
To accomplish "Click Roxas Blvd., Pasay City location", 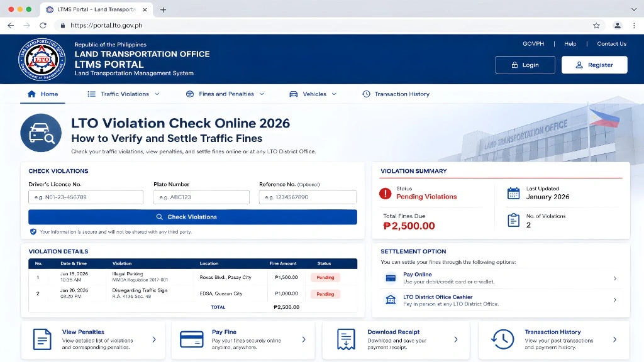I will coord(226,277).
